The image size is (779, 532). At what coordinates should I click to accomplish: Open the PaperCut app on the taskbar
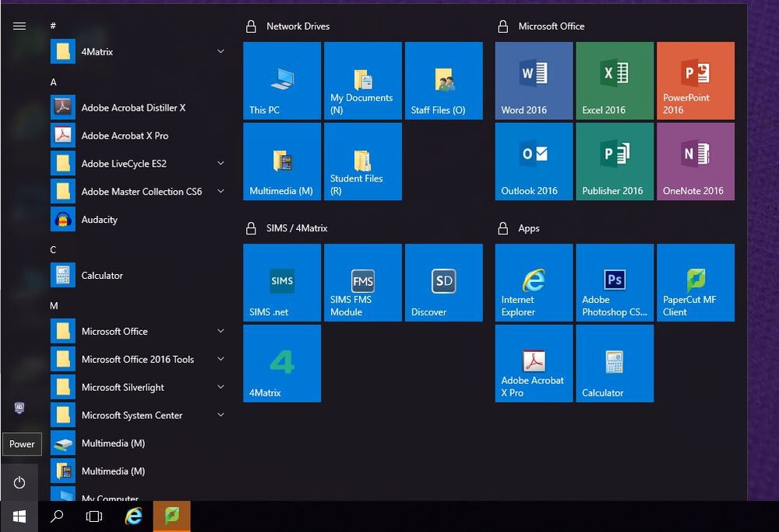click(x=172, y=516)
